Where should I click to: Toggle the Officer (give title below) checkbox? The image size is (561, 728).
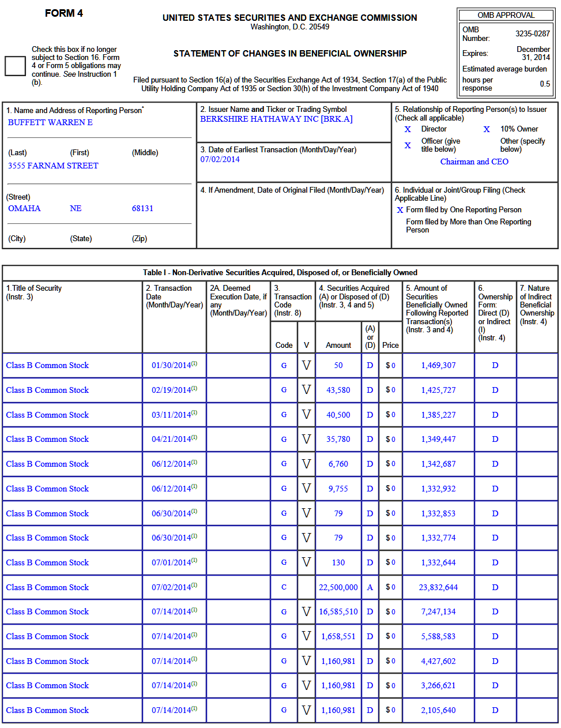408,145
